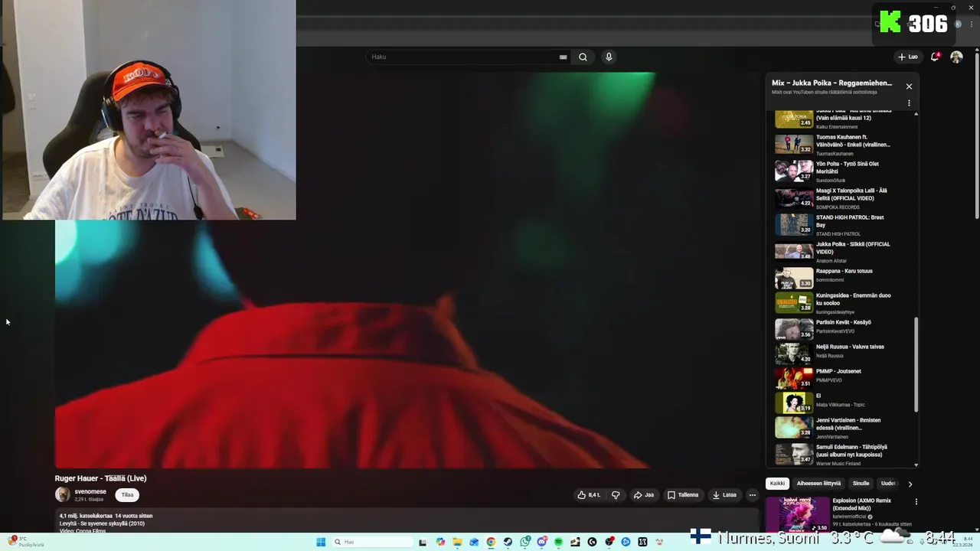Like the video with thumbs up
Image resolution: width=980 pixels, height=551 pixels.
click(589, 495)
